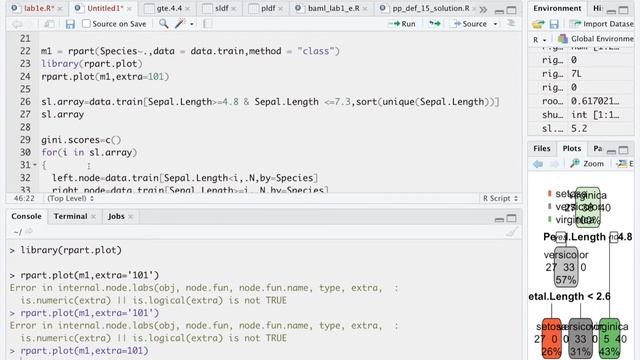Open the Source button dropdown arrow
640x360 pixels.
click(x=496, y=24)
